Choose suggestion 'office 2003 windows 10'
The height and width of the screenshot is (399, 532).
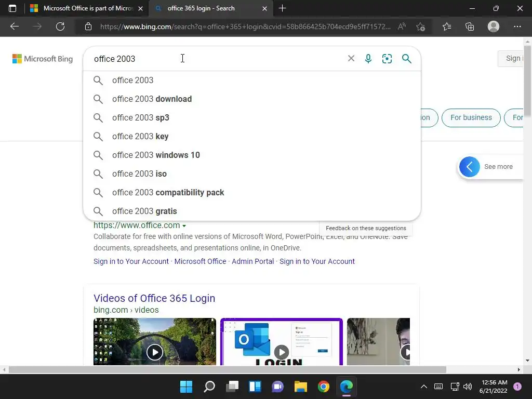pos(252,155)
